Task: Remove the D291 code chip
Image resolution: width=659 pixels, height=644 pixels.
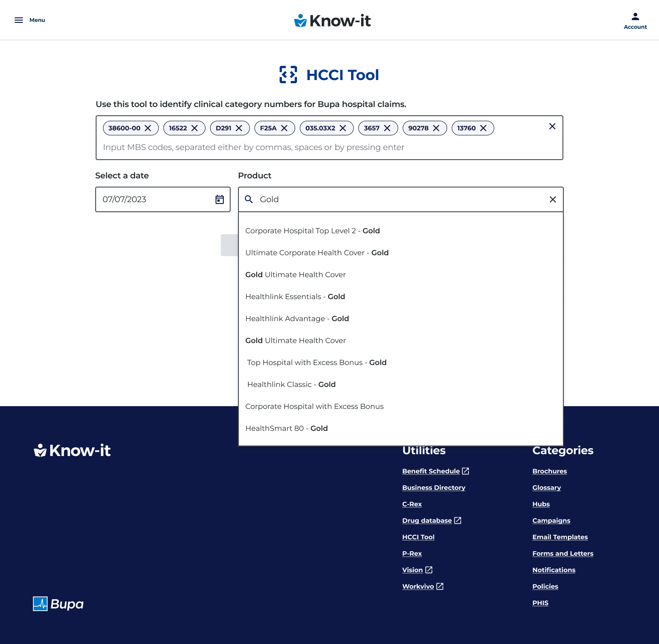Action: (239, 128)
